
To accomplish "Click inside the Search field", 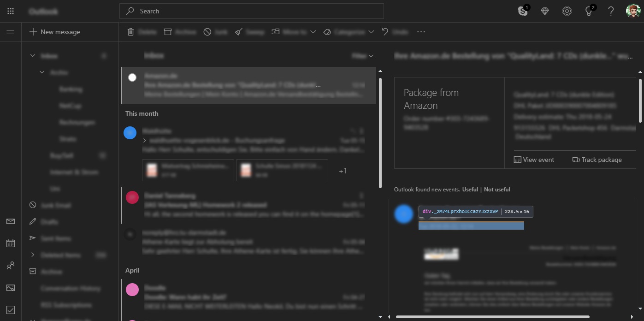I will 252,11.
